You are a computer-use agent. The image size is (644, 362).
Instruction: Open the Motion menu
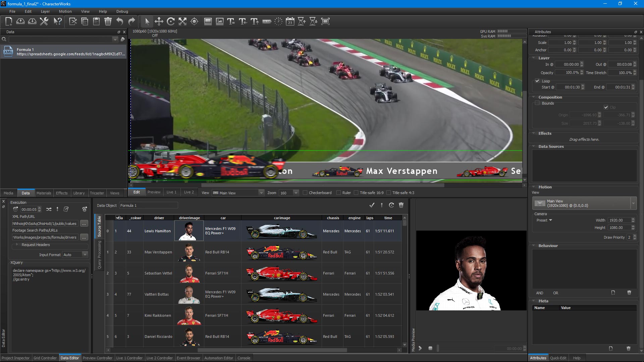point(65,11)
